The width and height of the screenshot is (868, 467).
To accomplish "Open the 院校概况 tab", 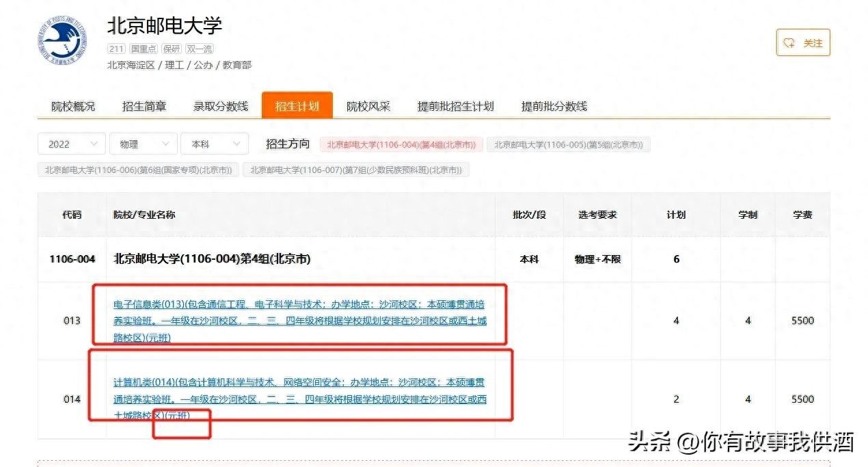I will [73, 106].
